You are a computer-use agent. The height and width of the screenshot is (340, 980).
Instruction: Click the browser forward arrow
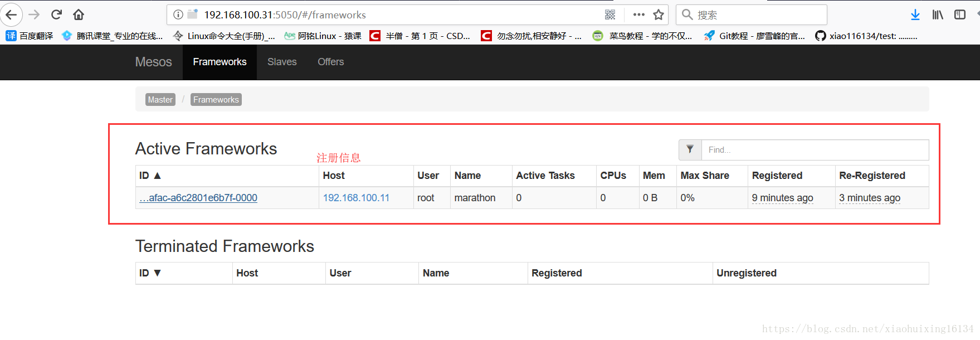tap(34, 14)
